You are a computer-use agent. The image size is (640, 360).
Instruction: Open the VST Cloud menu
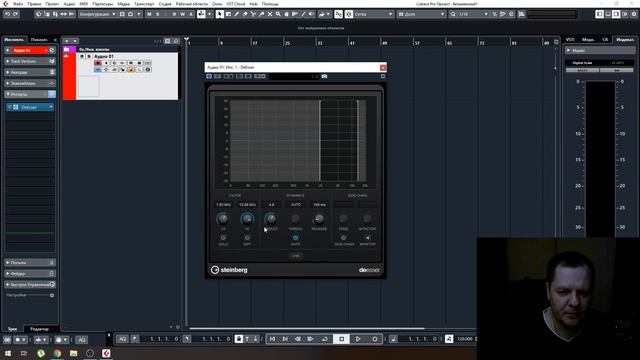[x=236, y=4]
